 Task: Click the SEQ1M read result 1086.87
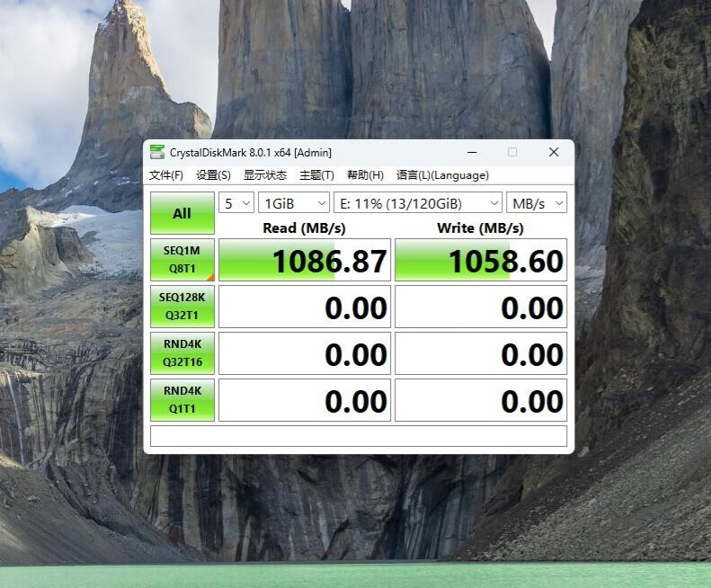coord(305,260)
